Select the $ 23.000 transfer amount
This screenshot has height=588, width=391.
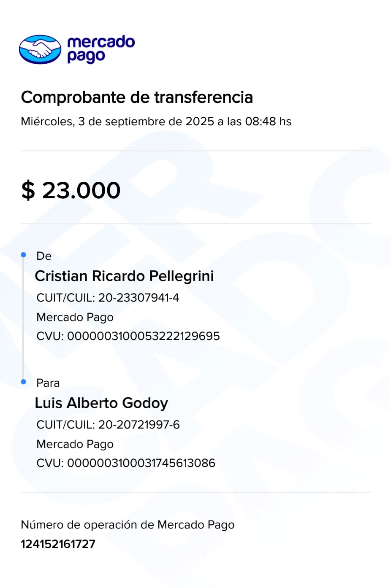point(71,190)
